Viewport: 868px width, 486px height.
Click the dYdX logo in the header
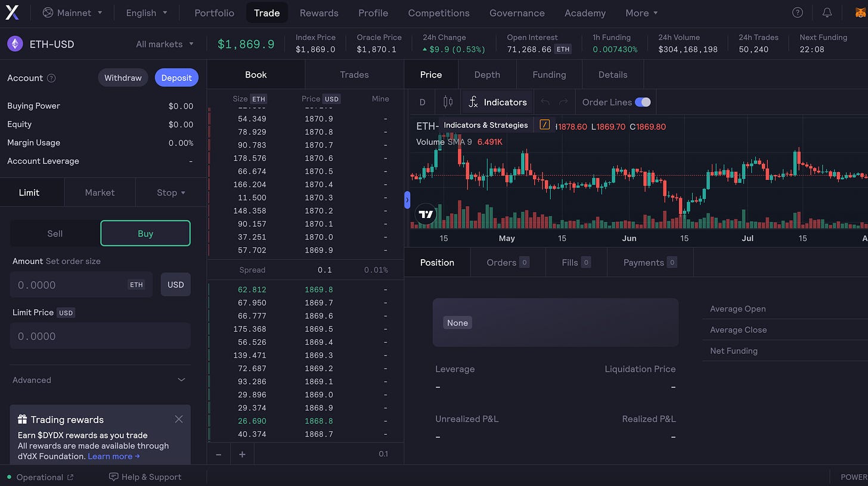(x=12, y=13)
